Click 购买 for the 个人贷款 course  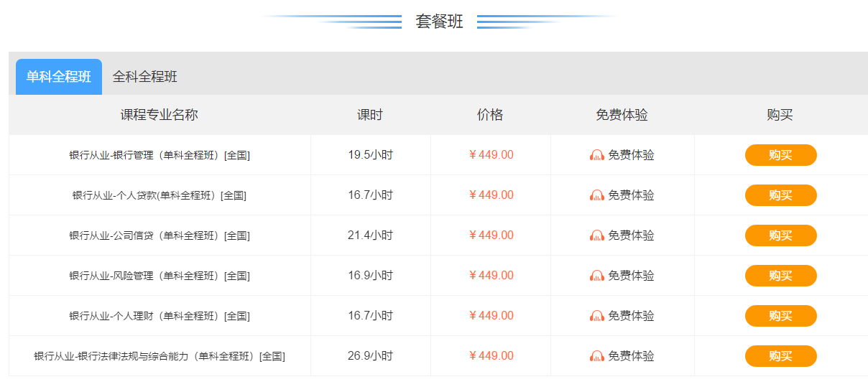[x=780, y=195]
